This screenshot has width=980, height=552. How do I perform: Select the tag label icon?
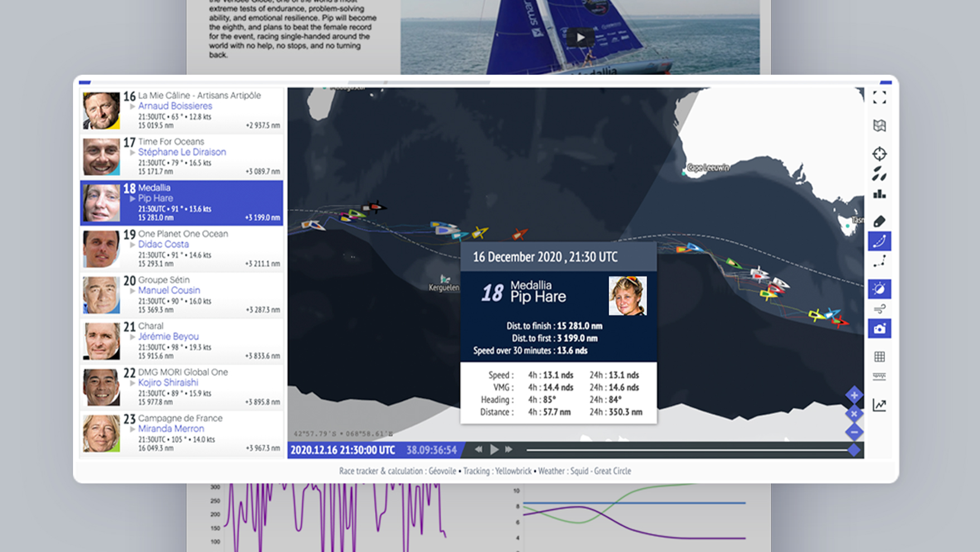pos(879,221)
